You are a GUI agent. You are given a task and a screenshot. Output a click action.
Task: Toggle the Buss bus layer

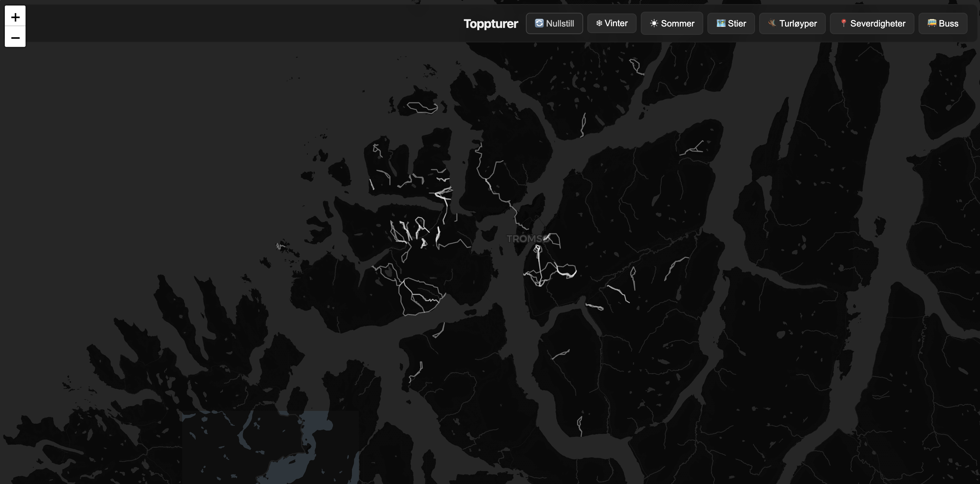943,23
